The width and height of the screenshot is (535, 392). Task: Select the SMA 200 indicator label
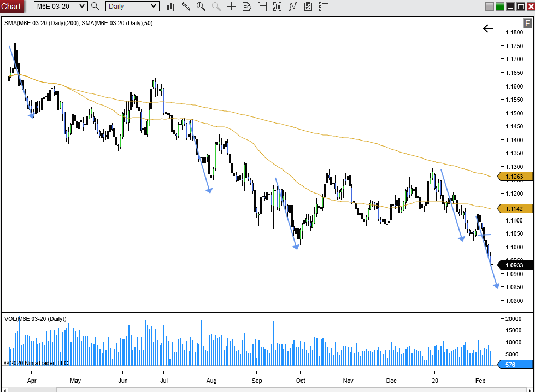[x=42, y=23]
